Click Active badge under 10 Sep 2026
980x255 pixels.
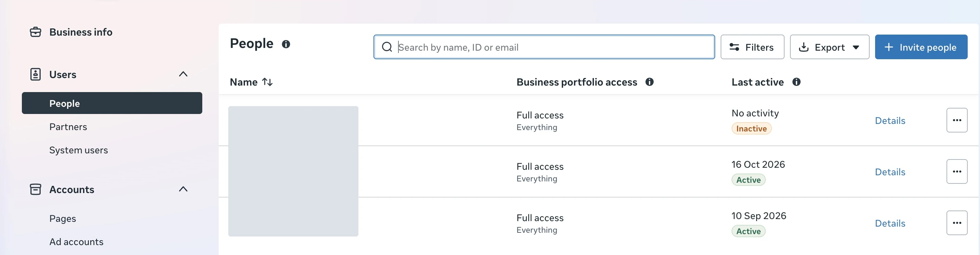(748, 231)
